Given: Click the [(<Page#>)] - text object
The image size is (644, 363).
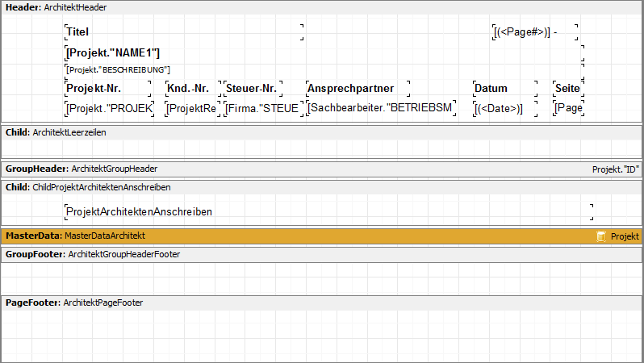Looking at the screenshot, I should pyautogui.click(x=536, y=32).
